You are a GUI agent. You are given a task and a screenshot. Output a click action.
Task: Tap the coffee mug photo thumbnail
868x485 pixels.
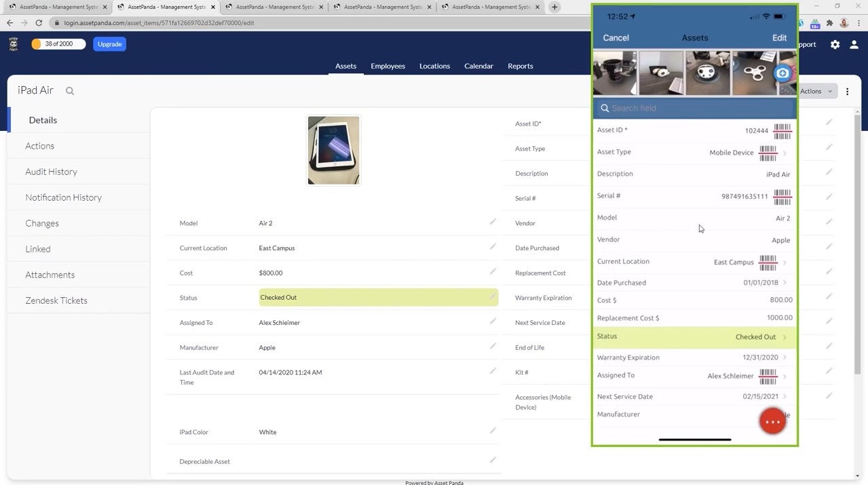[615, 73]
